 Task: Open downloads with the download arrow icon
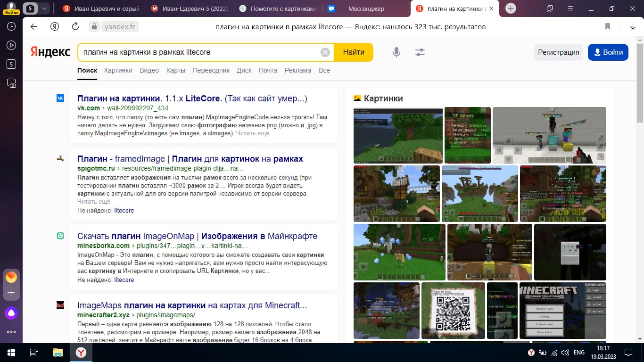click(633, 27)
